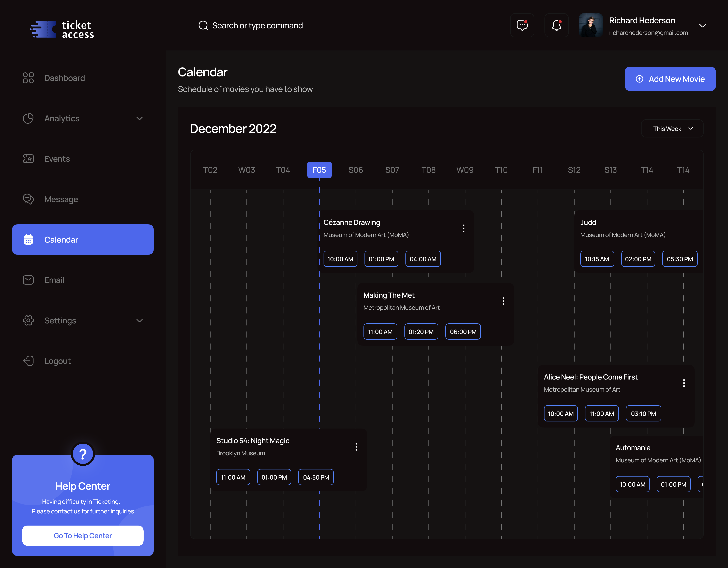Click the search magnifier icon

click(203, 25)
